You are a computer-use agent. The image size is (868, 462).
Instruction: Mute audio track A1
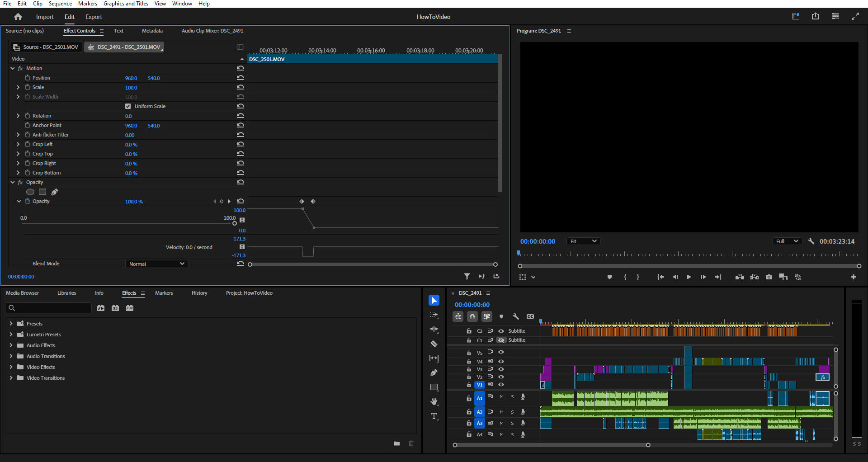click(501, 397)
